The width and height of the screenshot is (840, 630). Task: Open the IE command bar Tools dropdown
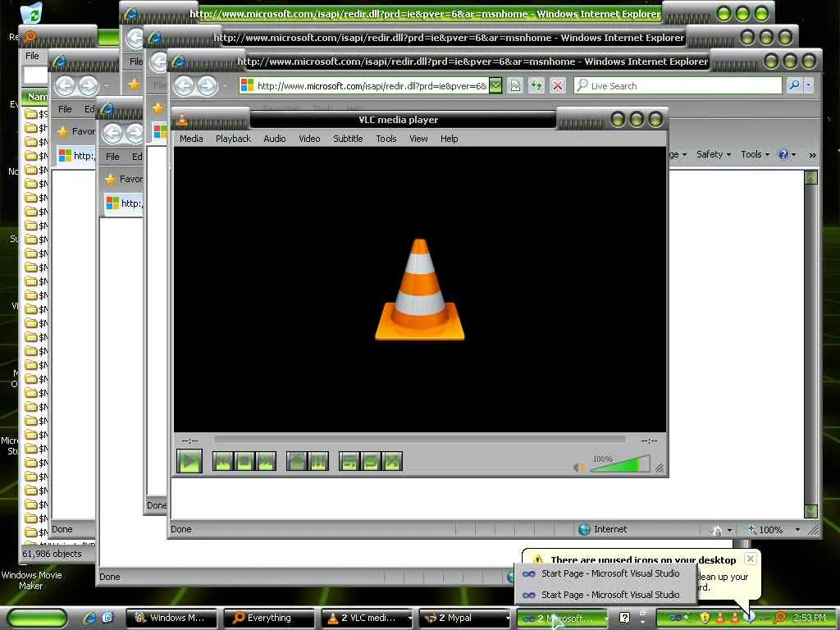755,154
